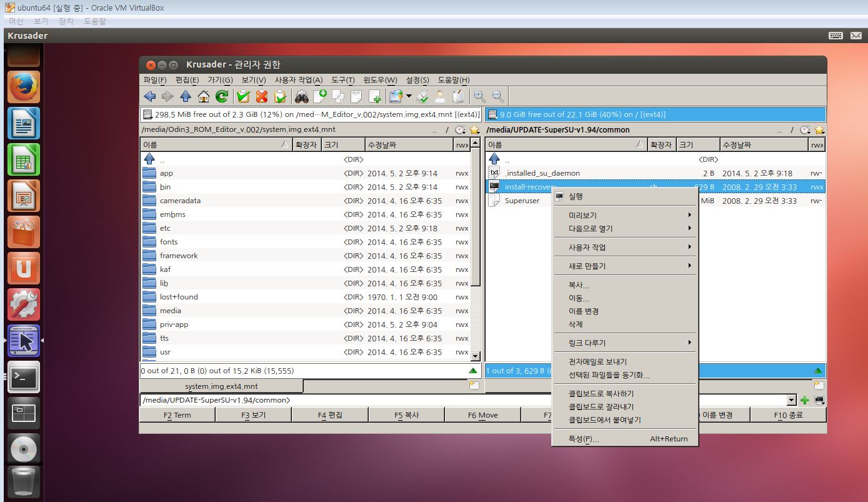Open the command line history dropdown arrow
868x502 pixels.
792,400
